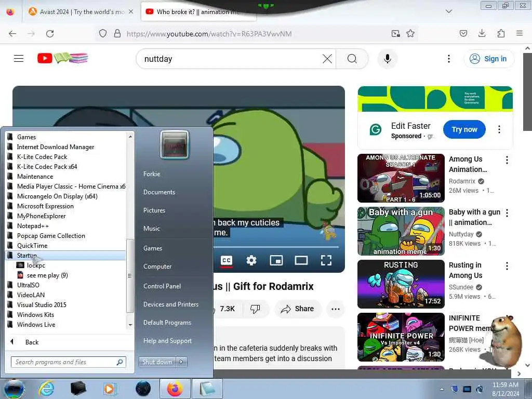Switch video to miniplayer mode
This screenshot has width=532, height=399.
[276, 261]
